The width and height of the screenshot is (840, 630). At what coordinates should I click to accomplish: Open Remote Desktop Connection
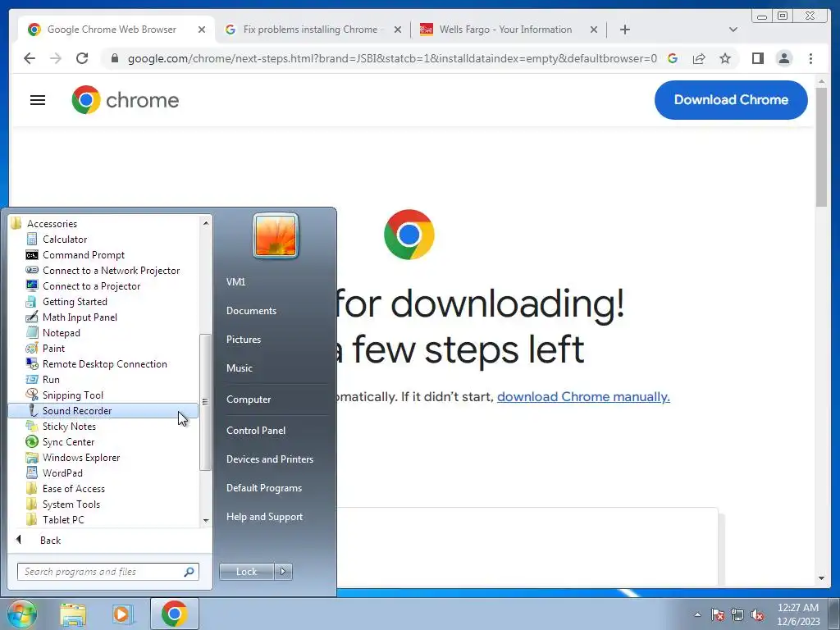click(x=104, y=363)
